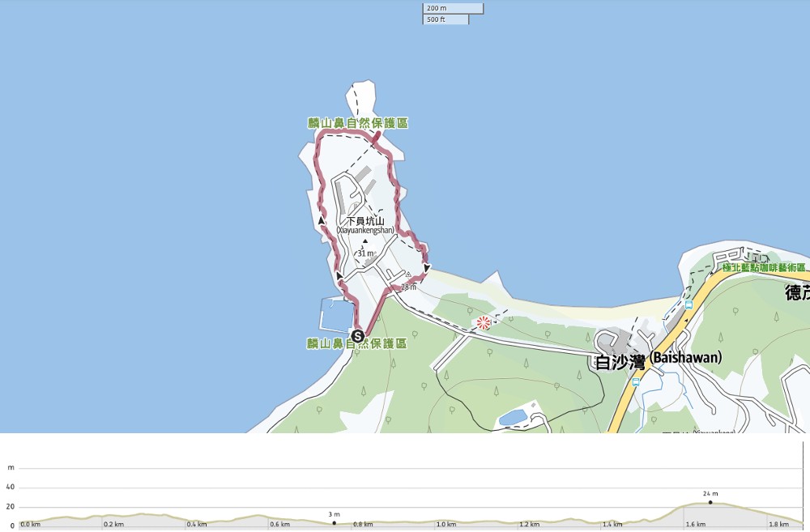
Task: Click the 極北藍點咖啡藝術區 label
Action: (x=764, y=267)
